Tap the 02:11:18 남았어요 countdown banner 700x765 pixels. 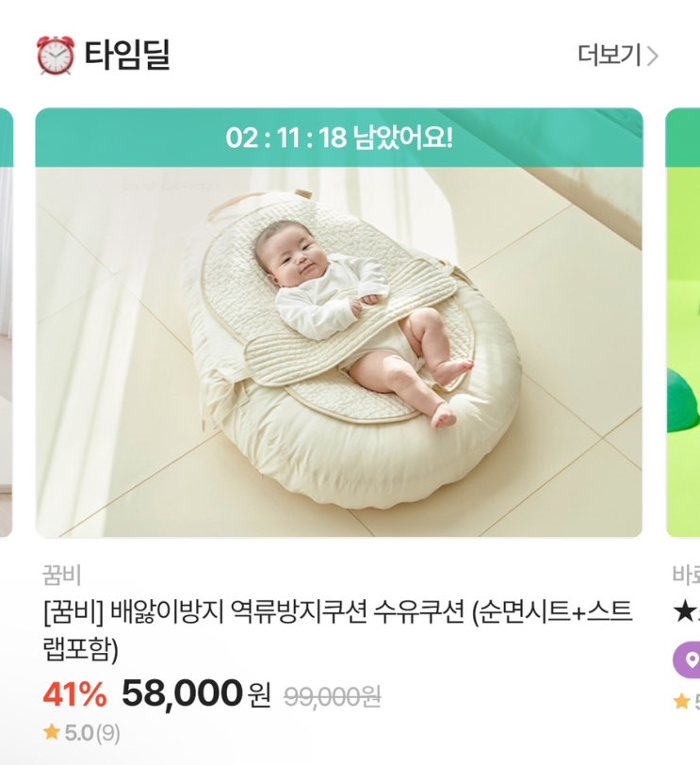click(339, 138)
